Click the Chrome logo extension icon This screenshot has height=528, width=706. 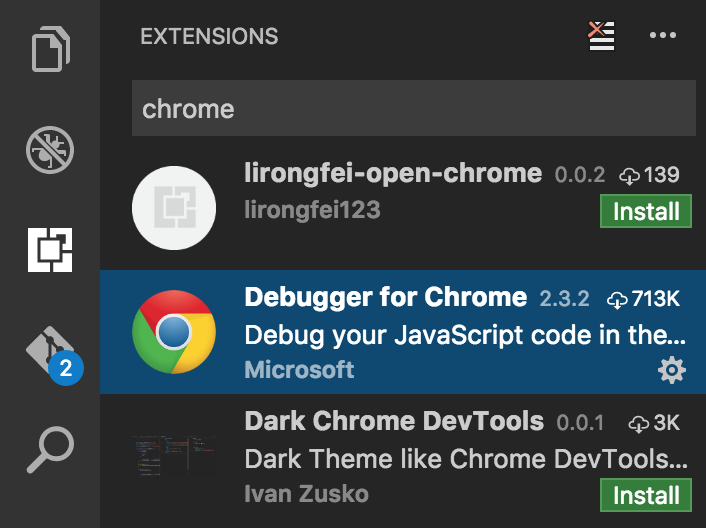click(174, 332)
